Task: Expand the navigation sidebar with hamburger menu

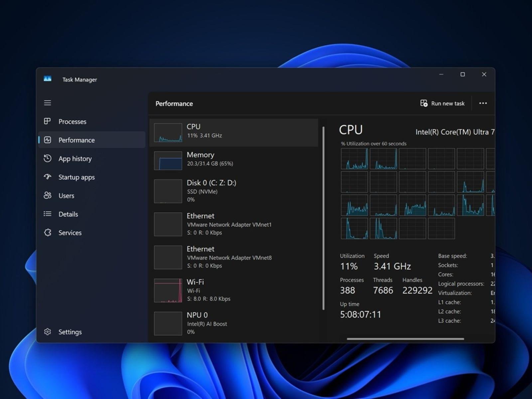Action: [47, 103]
